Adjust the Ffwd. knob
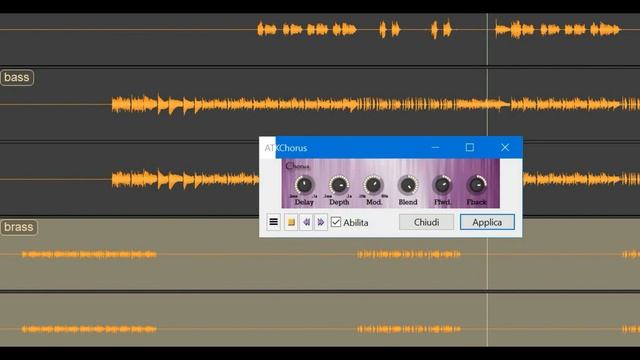The width and height of the screenshot is (640, 360). 442,185
